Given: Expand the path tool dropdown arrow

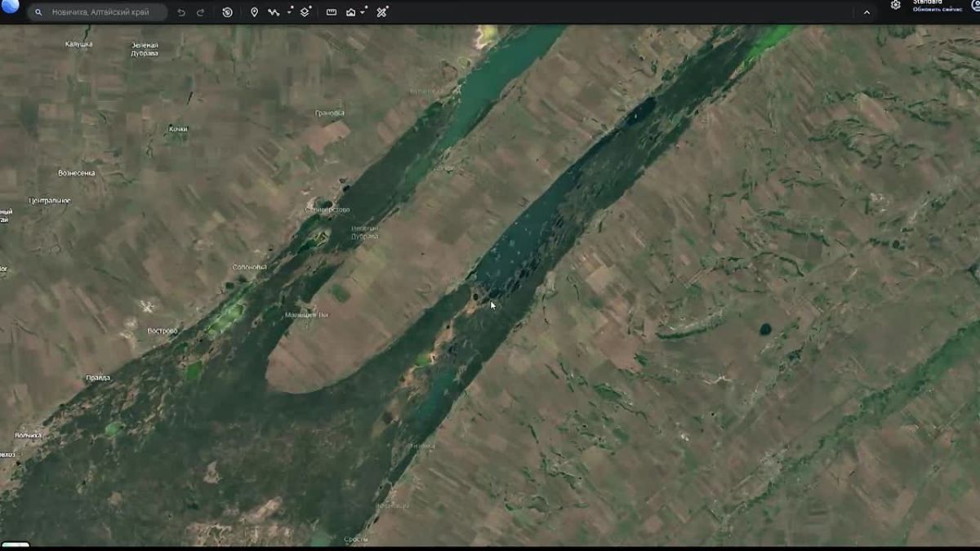Looking at the screenshot, I should (x=290, y=12).
